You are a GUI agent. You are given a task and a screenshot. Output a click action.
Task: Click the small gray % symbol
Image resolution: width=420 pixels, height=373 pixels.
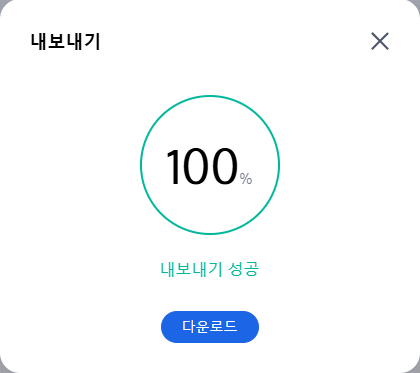click(x=246, y=179)
